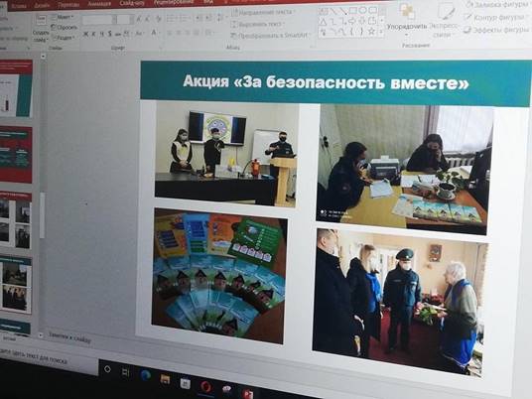Select the star shape in gallery

(371, 32)
